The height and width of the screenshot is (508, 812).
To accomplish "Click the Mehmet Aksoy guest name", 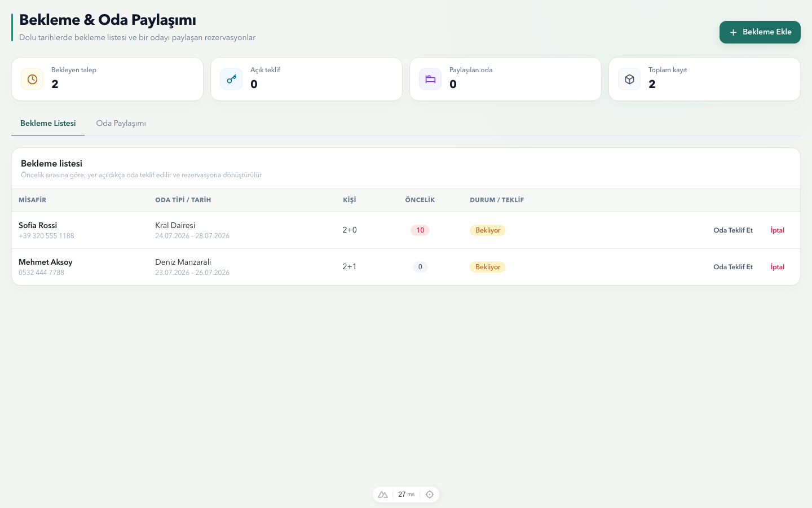I will tap(46, 262).
